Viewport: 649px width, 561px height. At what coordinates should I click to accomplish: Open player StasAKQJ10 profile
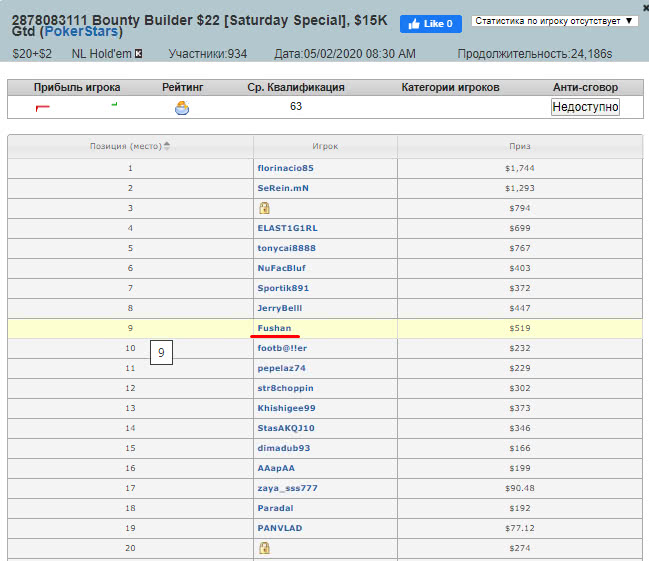point(286,428)
